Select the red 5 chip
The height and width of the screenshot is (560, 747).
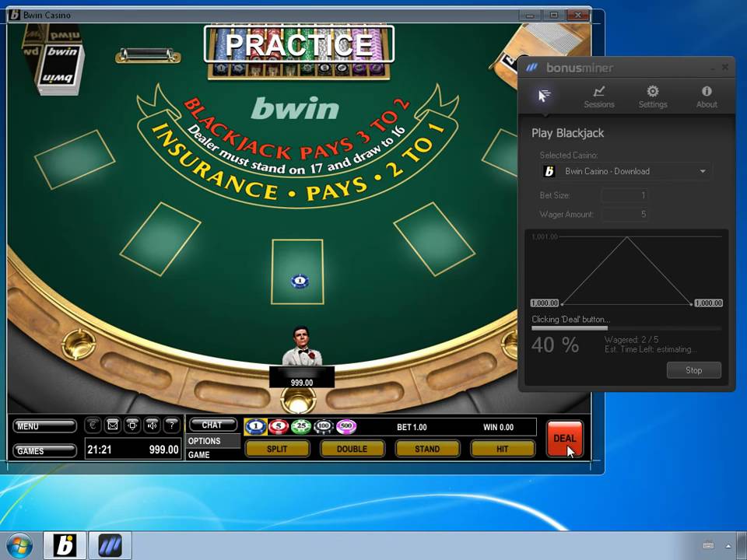click(x=279, y=426)
